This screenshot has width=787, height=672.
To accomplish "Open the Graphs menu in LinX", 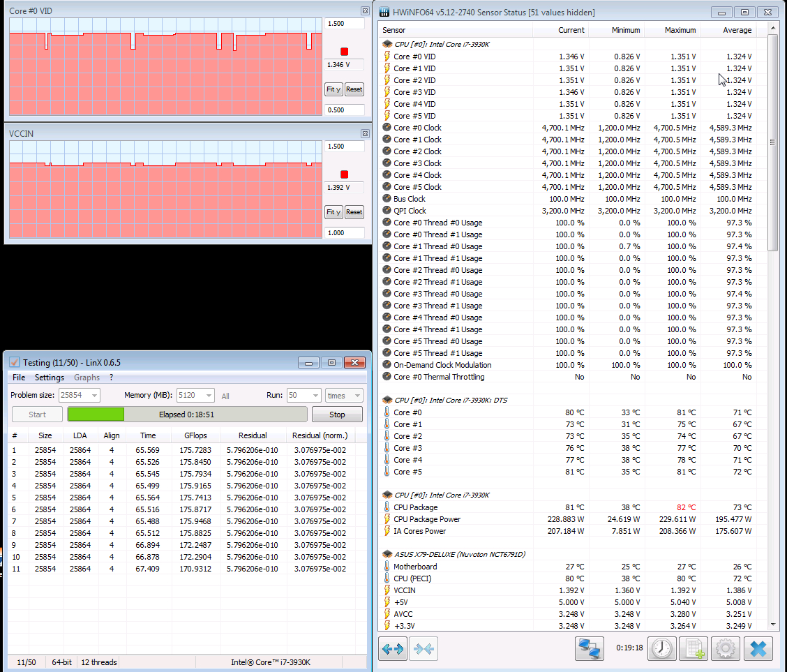I will point(87,378).
